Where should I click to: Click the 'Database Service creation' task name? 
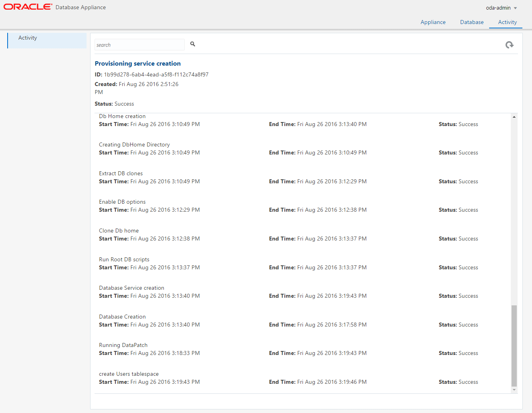pos(131,288)
